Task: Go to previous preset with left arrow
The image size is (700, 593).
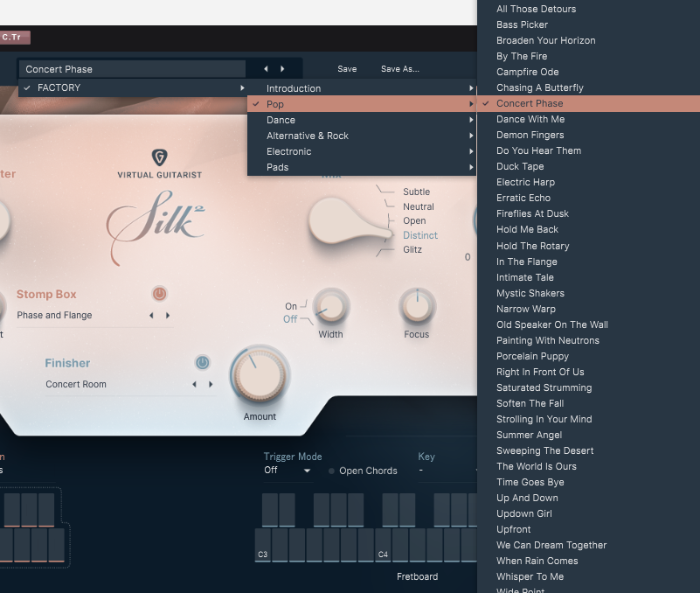Action: point(266,69)
